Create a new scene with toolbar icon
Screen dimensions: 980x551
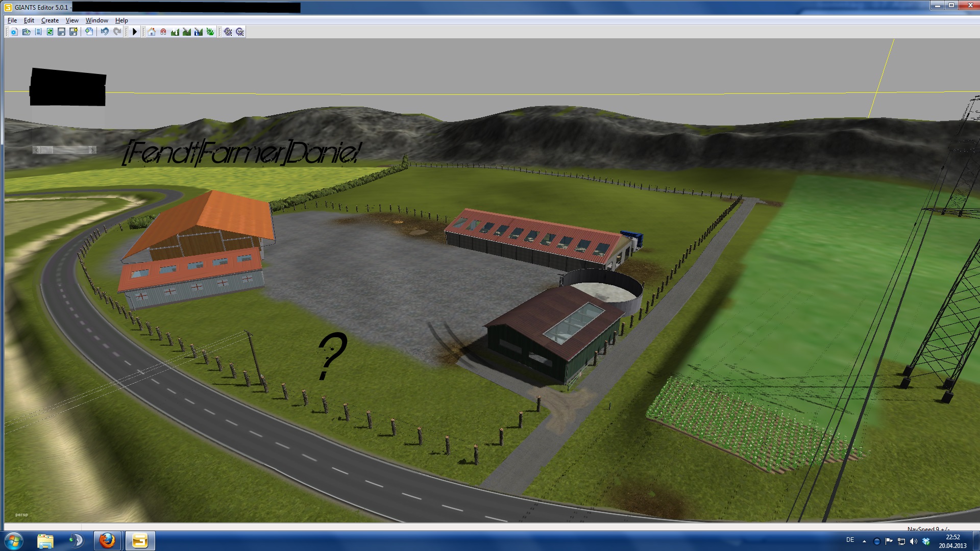click(14, 32)
